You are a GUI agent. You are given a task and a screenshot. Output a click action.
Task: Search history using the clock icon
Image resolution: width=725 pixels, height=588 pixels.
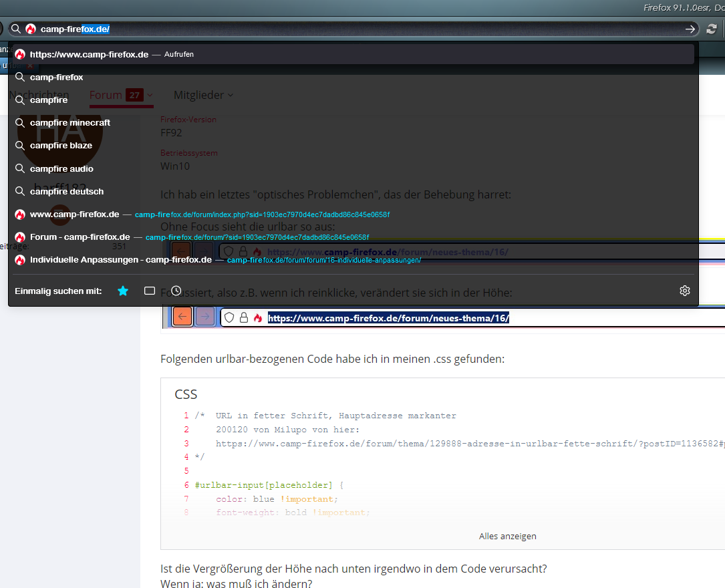click(x=176, y=291)
